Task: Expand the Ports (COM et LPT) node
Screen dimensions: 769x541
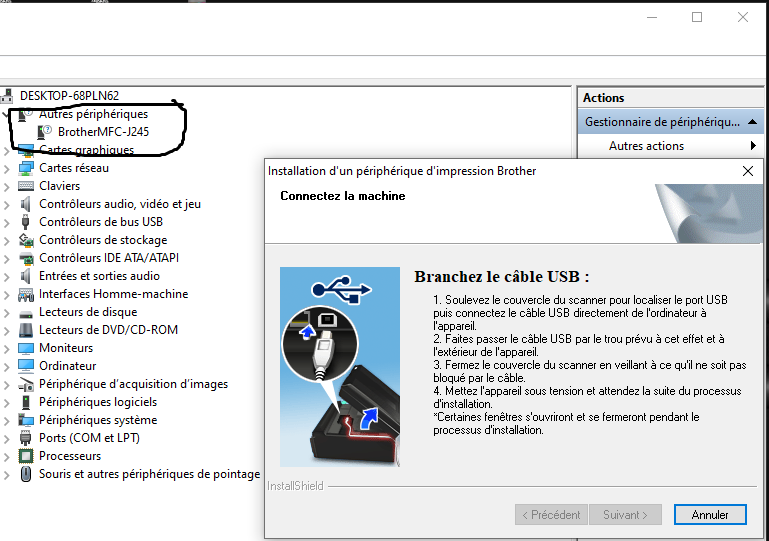Action: click(6, 438)
